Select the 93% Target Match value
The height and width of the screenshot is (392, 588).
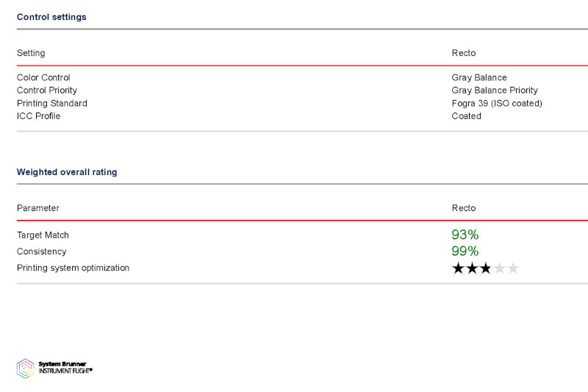[465, 235]
